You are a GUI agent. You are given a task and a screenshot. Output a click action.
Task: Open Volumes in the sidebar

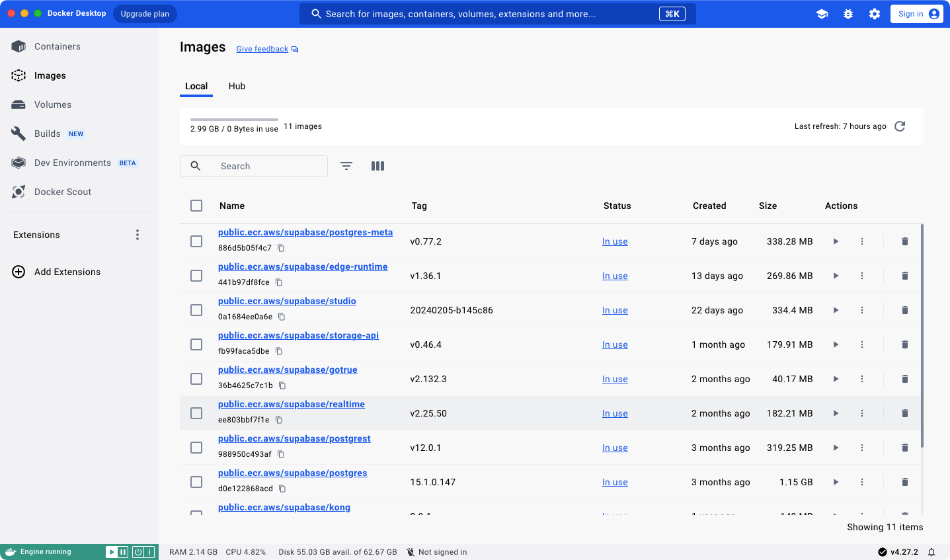79,104
